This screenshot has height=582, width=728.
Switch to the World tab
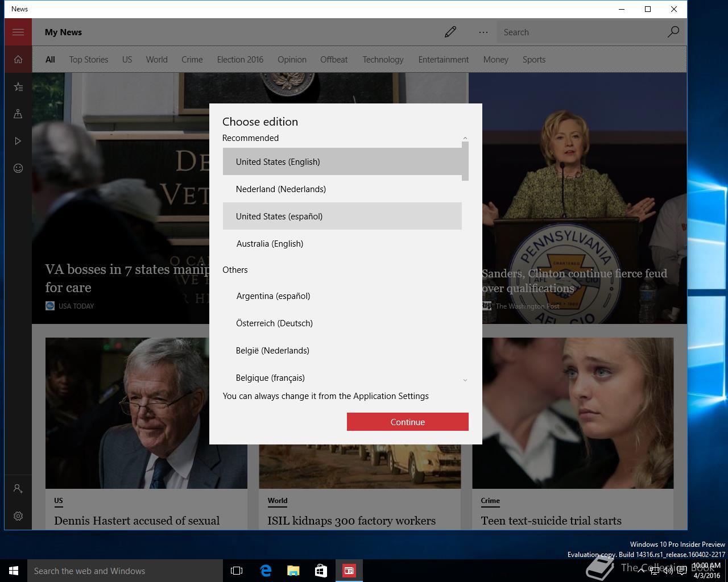pyautogui.click(x=156, y=60)
